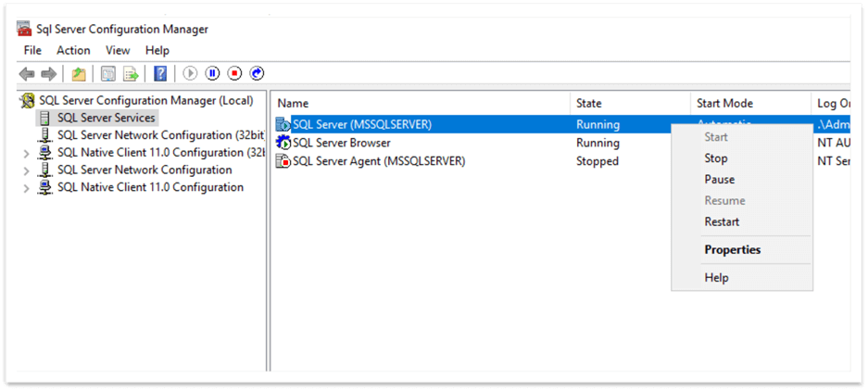Choose Stop in the context menu
868x391 pixels.
click(x=716, y=158)
